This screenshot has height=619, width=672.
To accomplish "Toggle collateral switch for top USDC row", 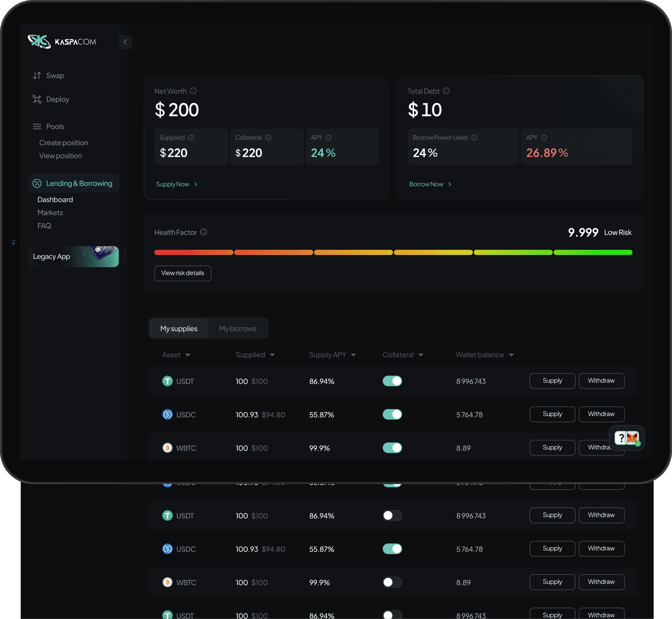I will (392, 415).
